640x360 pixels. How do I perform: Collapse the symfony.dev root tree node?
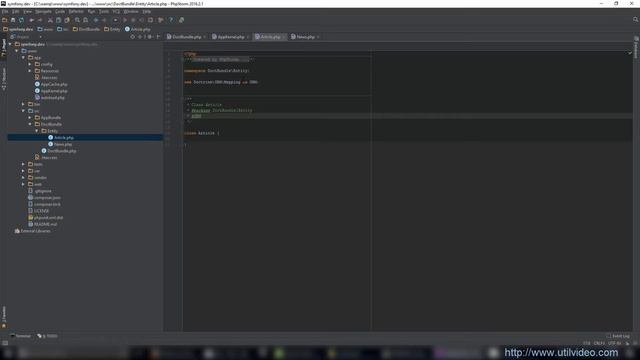point(10,44)
